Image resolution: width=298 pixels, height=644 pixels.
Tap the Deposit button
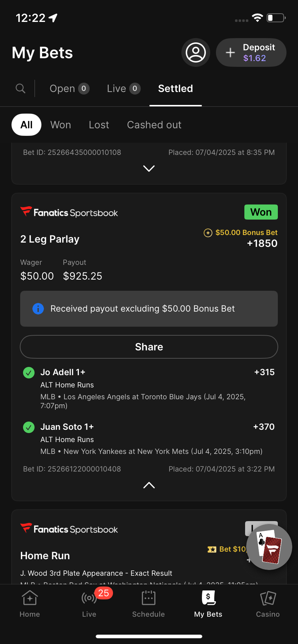[x=251, y=52]
